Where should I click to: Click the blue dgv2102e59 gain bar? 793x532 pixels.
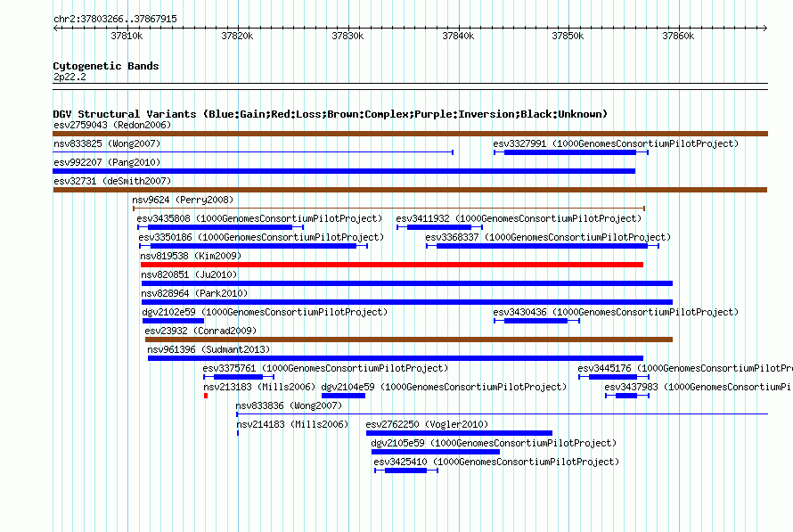(173, 321)
